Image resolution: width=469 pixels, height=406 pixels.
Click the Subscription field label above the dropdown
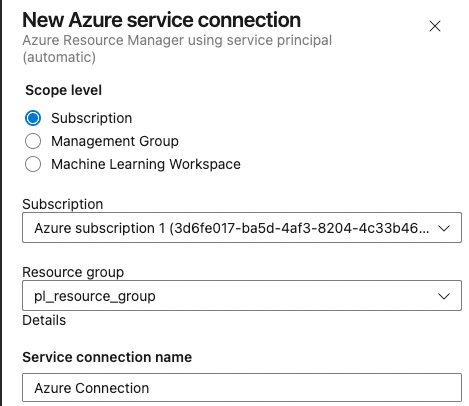(x=63, y=204)
